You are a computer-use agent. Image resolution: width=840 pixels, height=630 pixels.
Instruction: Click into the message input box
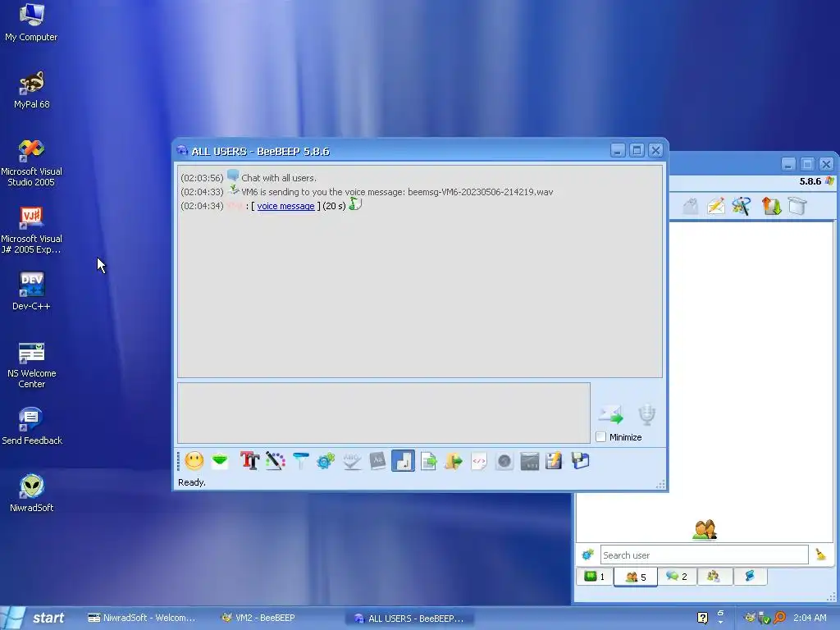[384, 413]
